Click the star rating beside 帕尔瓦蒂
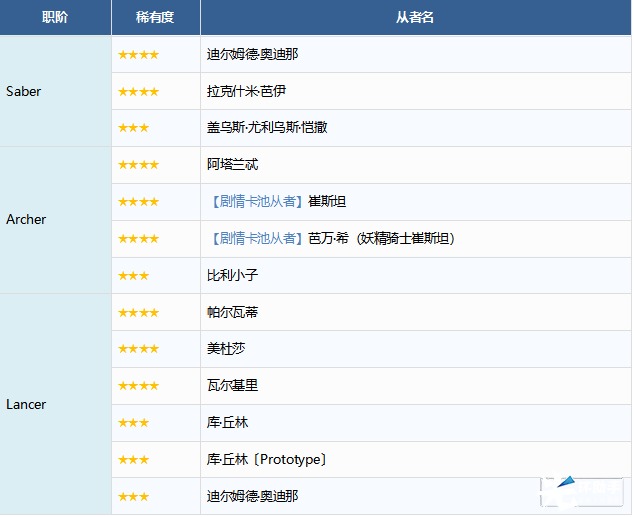 point(138,312)
